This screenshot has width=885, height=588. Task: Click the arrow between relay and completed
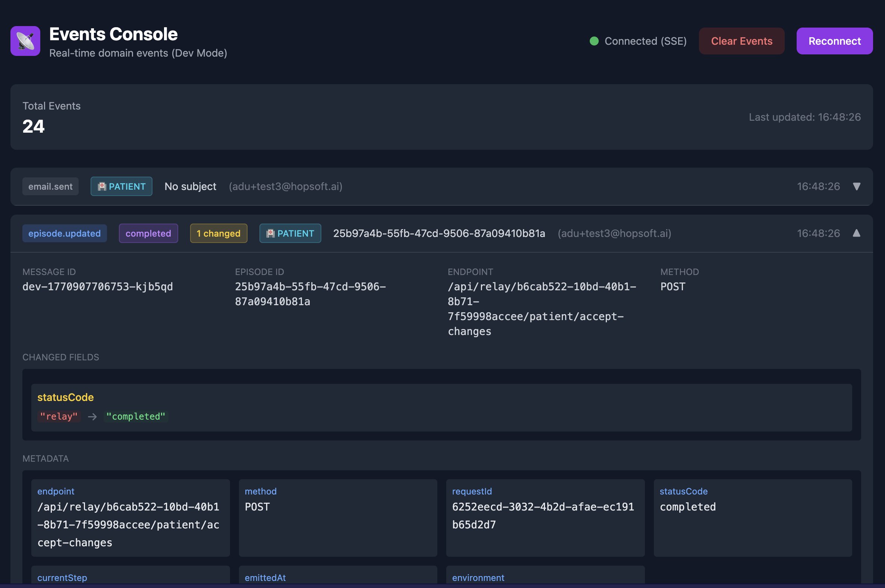point(91,416)
